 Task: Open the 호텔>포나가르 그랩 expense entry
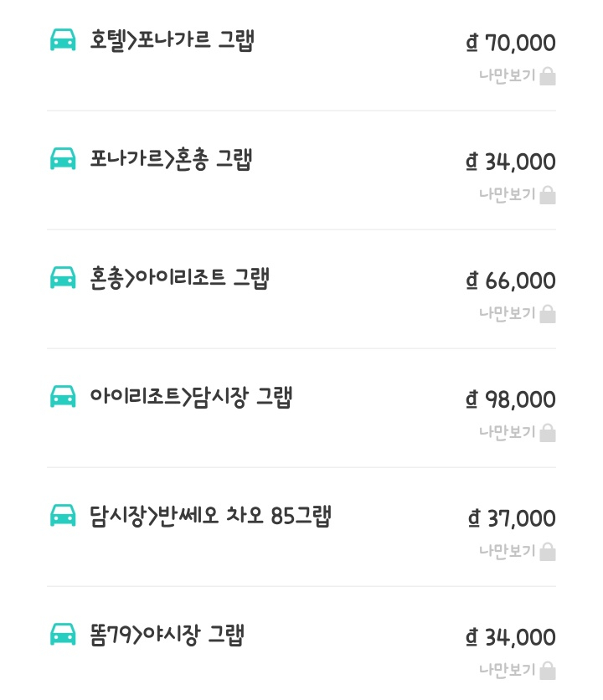click(x=172, y=40)
